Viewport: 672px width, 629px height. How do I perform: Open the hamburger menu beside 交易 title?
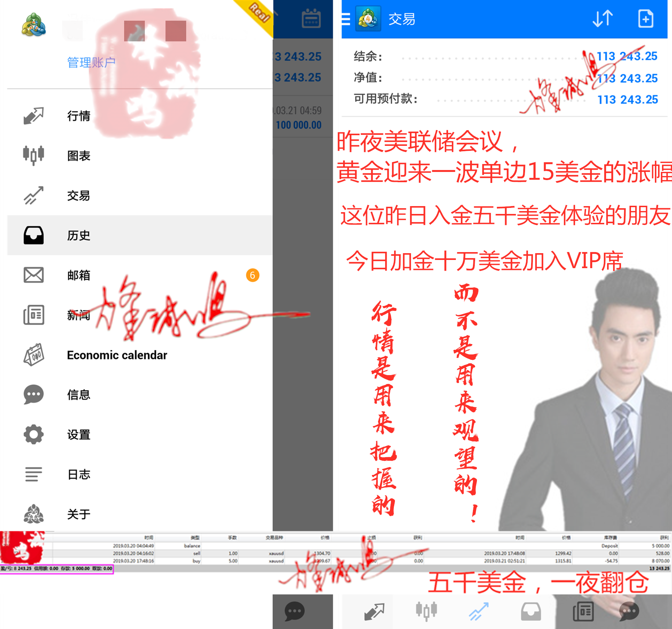tap(346, 19)
